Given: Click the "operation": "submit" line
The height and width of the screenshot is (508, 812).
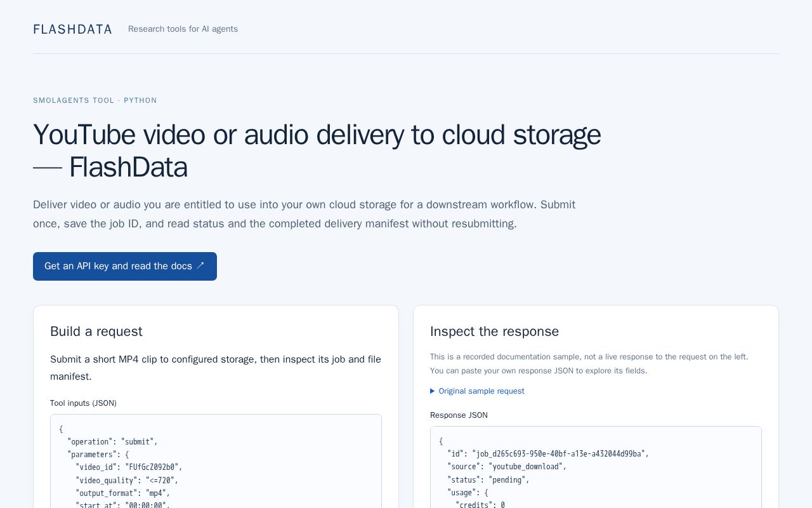Looking at the screenshot, I should 112,442.
